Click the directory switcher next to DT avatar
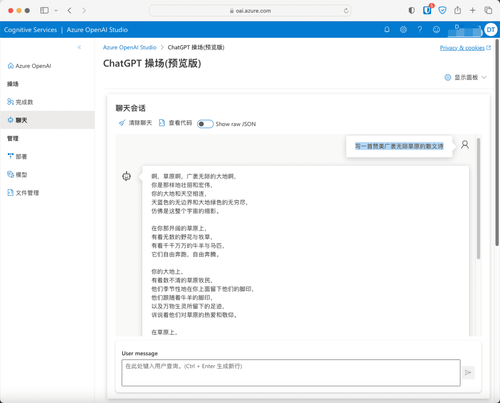 click(465, 30)
